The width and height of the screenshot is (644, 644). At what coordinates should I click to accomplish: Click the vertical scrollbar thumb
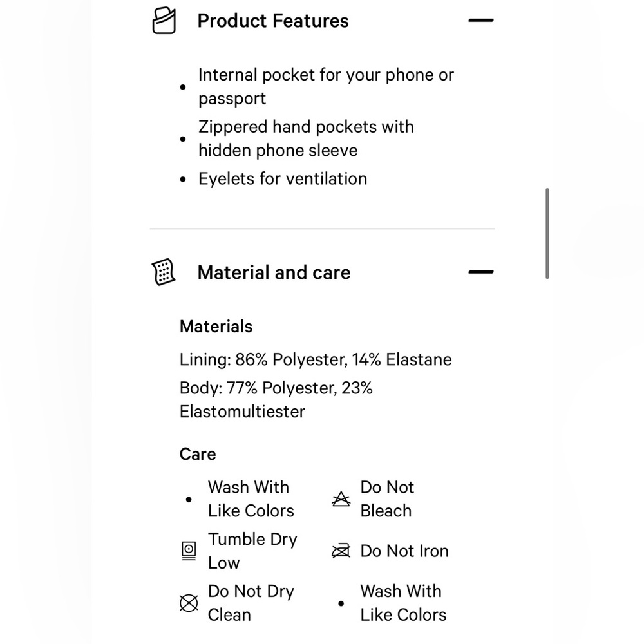(x=547, y=233)
